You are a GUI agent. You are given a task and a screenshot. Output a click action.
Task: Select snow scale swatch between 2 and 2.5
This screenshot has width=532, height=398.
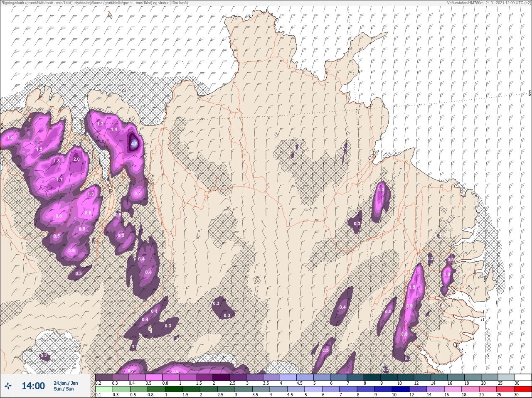[222, 377]
